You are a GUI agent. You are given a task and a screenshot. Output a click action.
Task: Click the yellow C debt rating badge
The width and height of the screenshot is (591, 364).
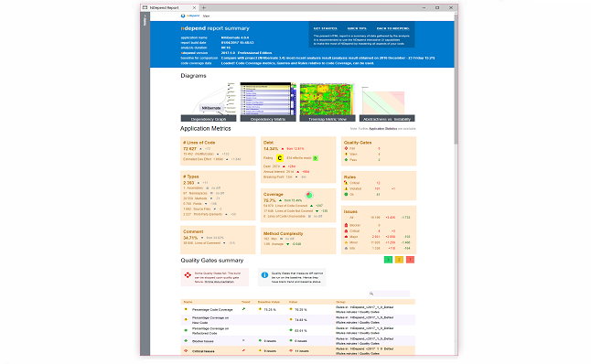point(280,158)
